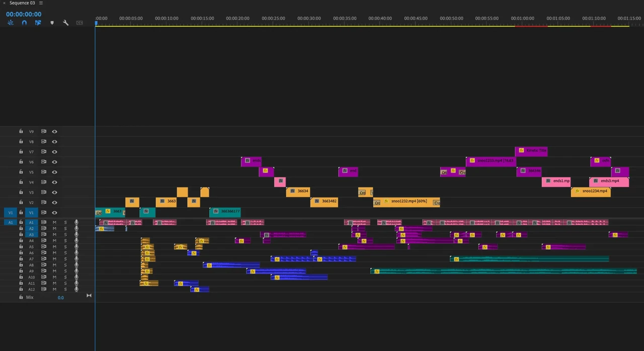Screen dimensions: 644x351
Task: Solo audio track A12
Action: point(65,289)
